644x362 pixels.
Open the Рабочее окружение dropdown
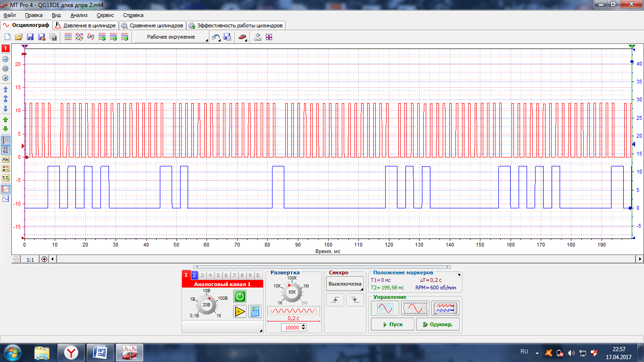click(x=172, y=37)
